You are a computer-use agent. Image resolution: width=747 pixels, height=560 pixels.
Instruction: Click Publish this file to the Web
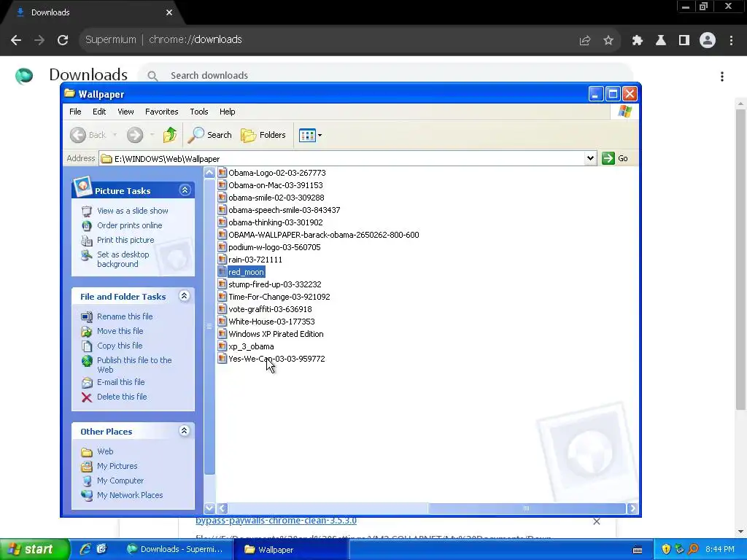pos(134,365)
